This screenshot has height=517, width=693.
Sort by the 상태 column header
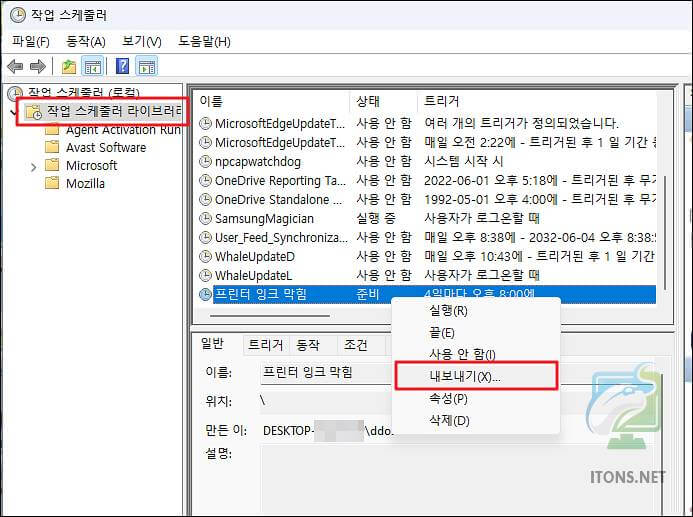click(x=384, y=102)
